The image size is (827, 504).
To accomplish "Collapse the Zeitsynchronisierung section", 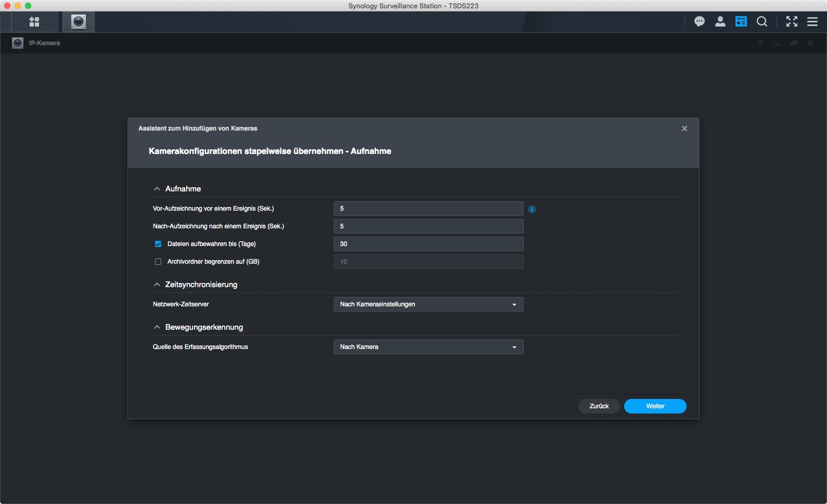I will [157, 285].
